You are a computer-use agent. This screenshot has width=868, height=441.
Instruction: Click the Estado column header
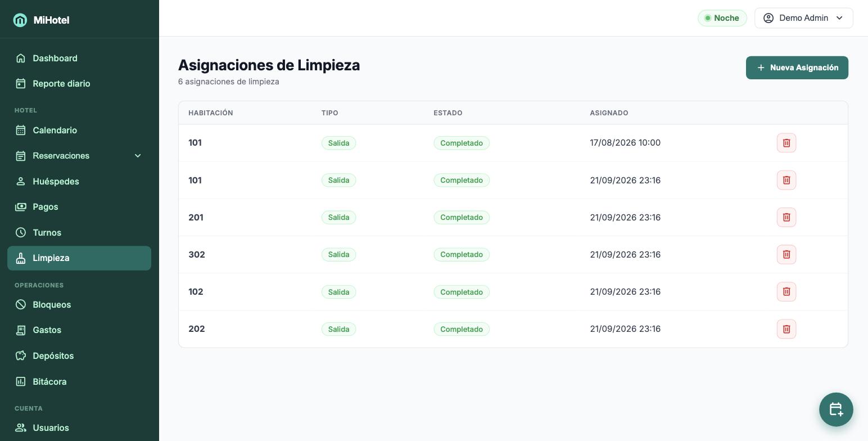point(448,113)
